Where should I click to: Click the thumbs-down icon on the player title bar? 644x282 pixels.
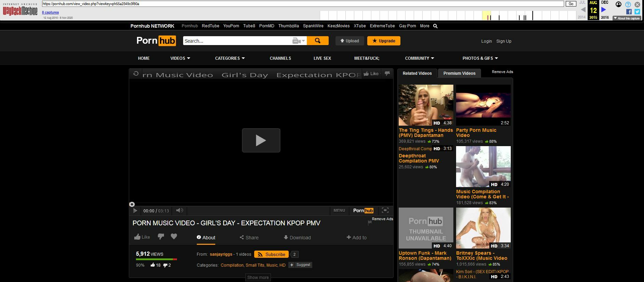(387, 73)
